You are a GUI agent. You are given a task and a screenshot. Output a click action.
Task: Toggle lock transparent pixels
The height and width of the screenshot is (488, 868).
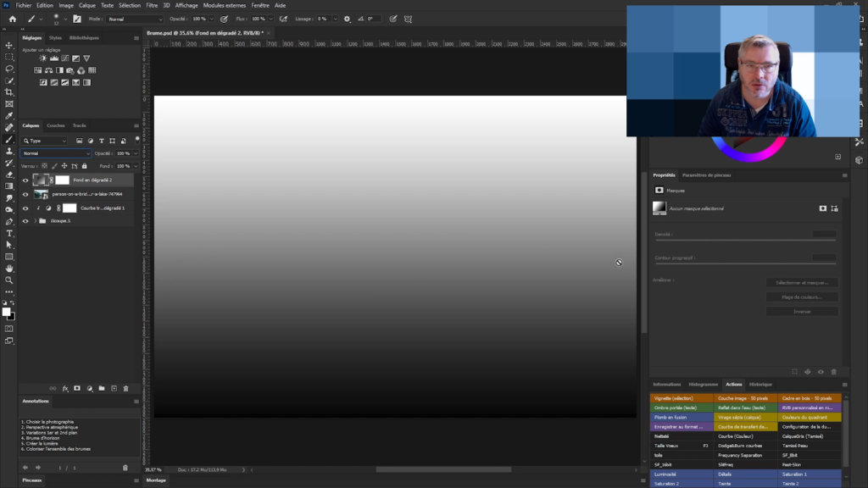click(x=45, y=166)
